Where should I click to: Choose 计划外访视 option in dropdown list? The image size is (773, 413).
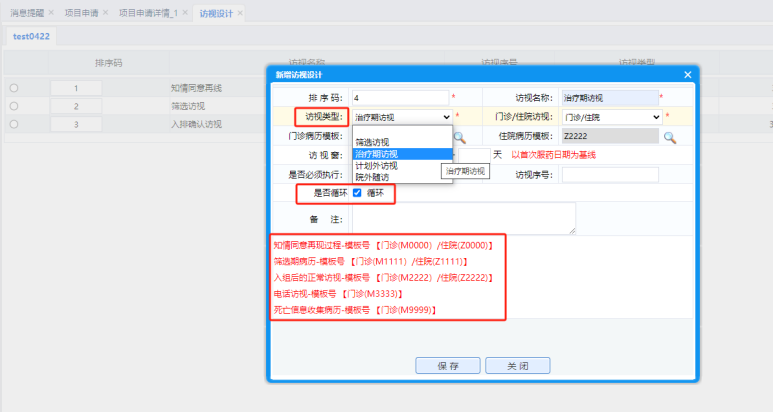point(402,166)
